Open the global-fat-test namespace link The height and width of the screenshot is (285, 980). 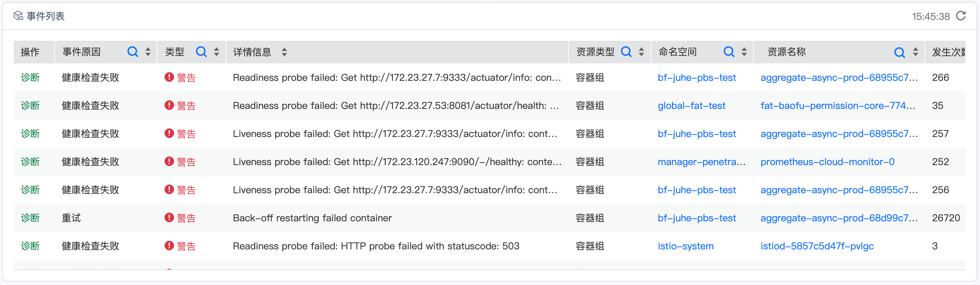[x=691, y=106]
